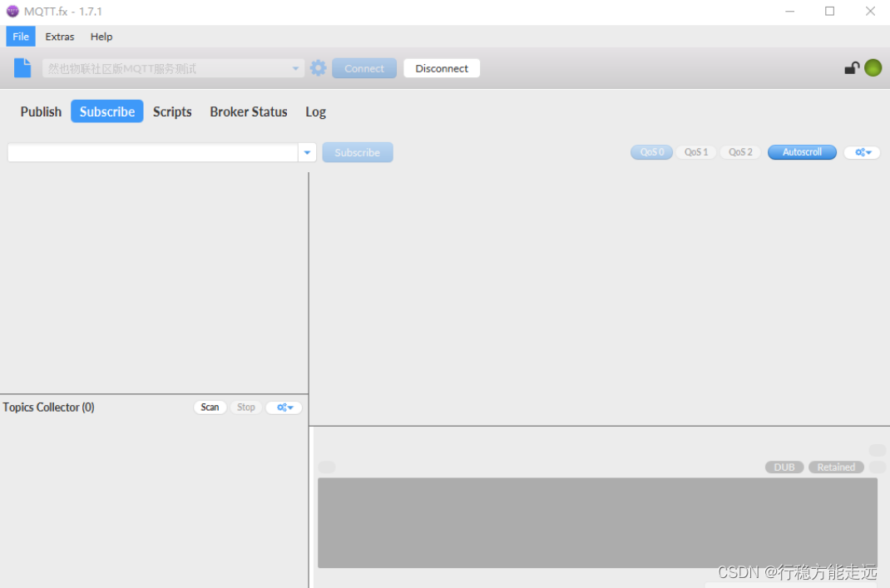Open connection settings gear icon

coord(318,68)
